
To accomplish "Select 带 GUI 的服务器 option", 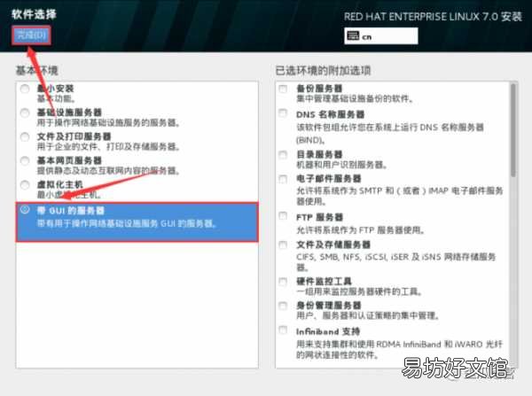I will (x=25, y=209).
